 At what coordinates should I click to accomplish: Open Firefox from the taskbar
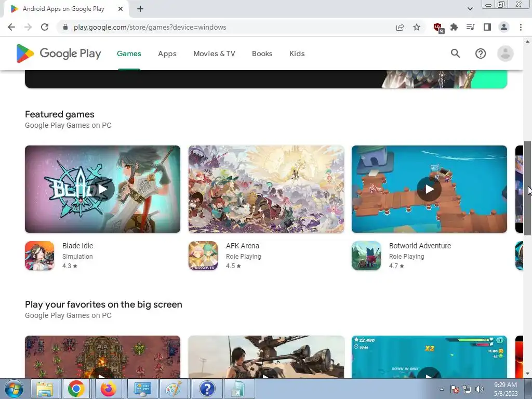click(x=108, y=389)
